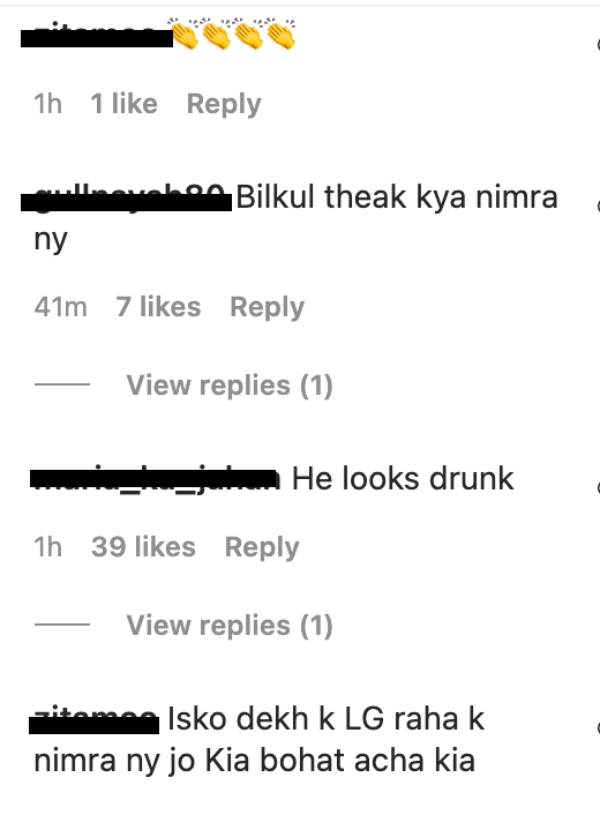The height and width of the screenshot is (815, 600).
Task: Show who gave 39 likes
Action: click(144, 547)
